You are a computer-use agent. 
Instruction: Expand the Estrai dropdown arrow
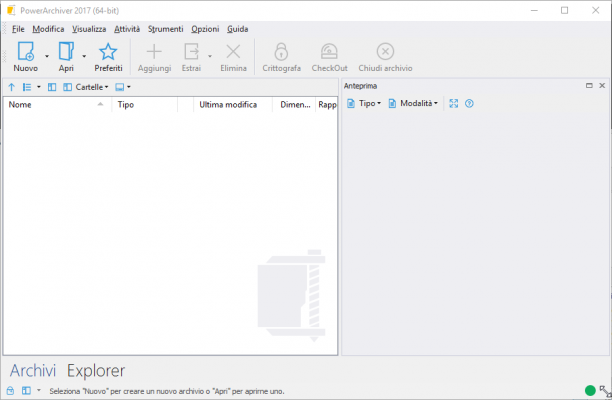[210, 56]
